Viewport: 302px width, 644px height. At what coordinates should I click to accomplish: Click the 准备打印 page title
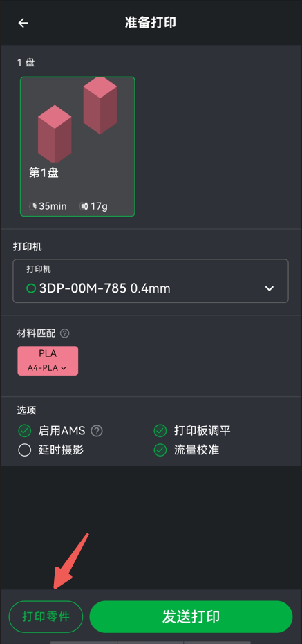point(151,23)
